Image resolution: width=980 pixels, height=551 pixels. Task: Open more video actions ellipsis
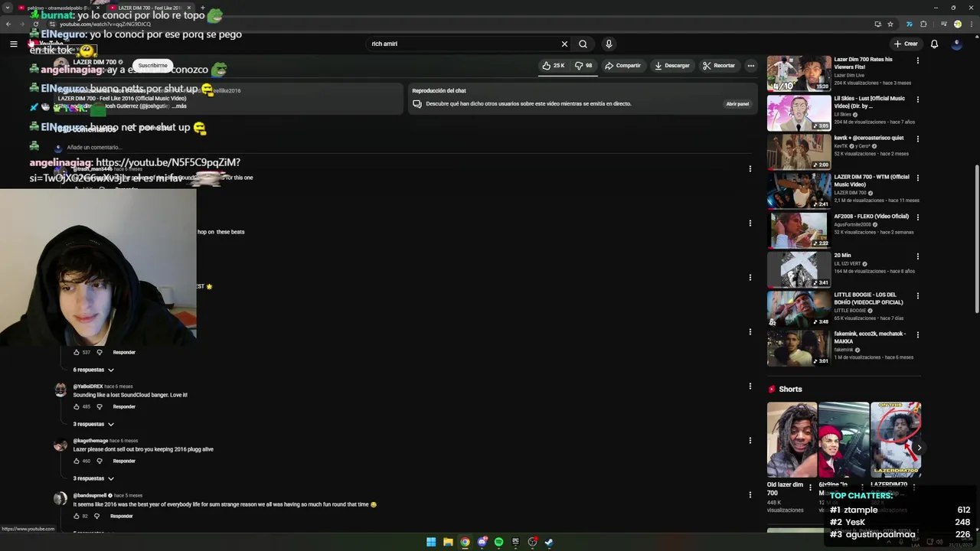click(x=751, y=66)
